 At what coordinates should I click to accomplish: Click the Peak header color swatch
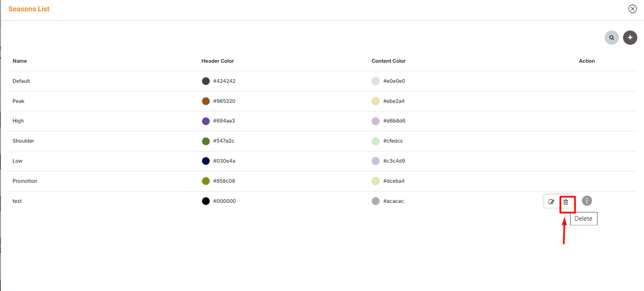coord(206,101)
